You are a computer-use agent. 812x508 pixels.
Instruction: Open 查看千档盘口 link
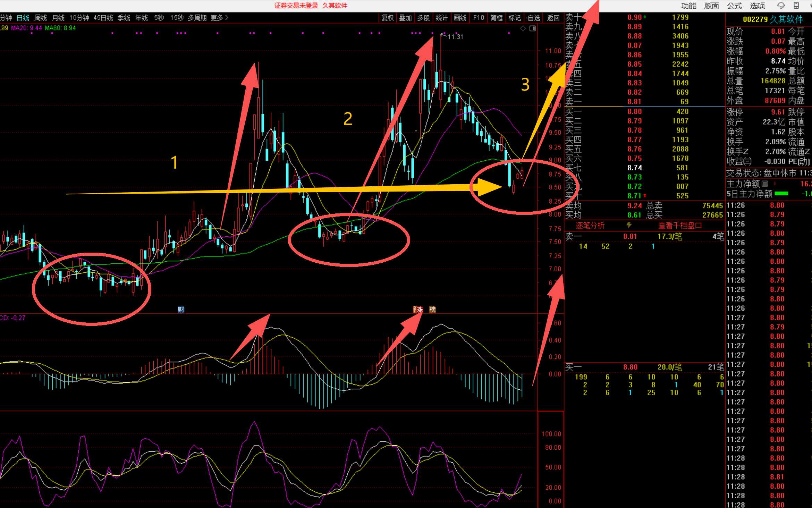tap(680, 226)
